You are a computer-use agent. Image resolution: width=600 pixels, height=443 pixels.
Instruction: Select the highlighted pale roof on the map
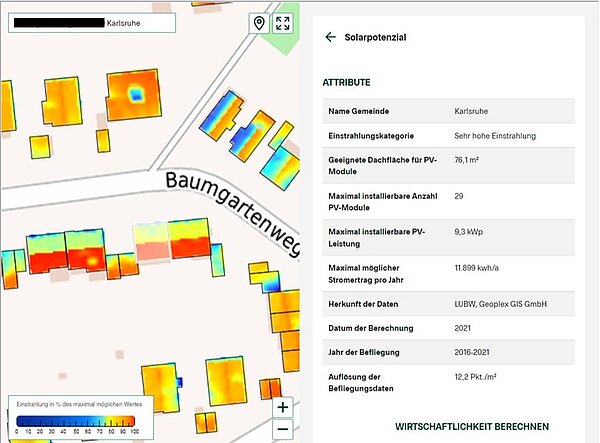coord(152,241)
